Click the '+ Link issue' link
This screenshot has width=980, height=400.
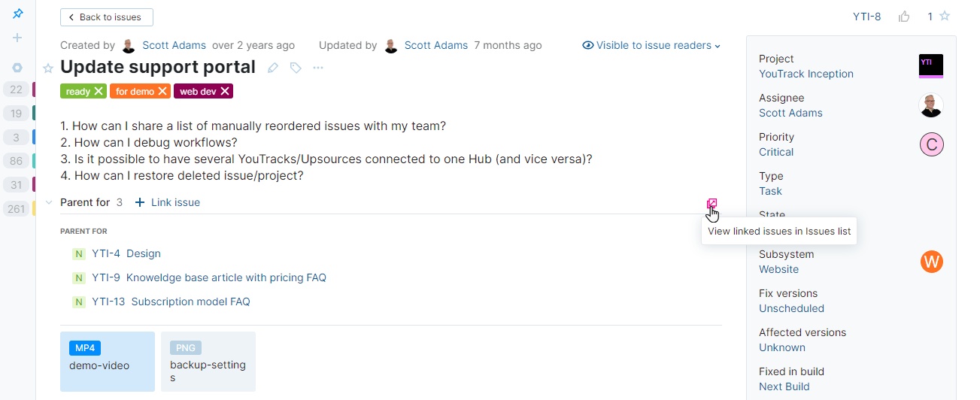pyautogui.click(x=168, y=202)
